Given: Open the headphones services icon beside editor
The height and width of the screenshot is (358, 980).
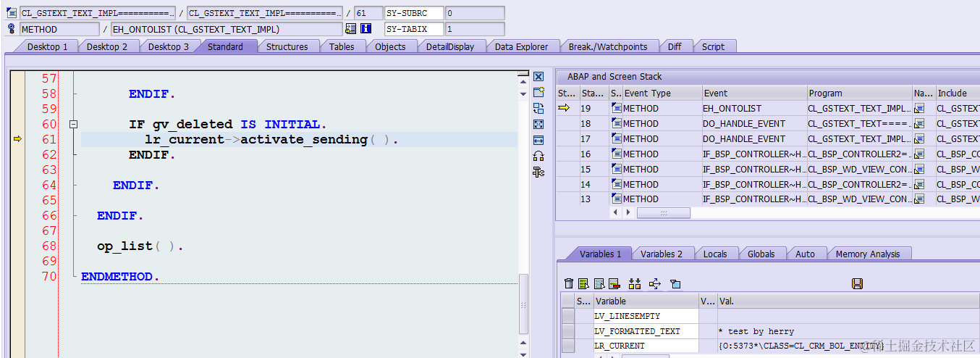Looking at the screenshot, I should [538, 156].
